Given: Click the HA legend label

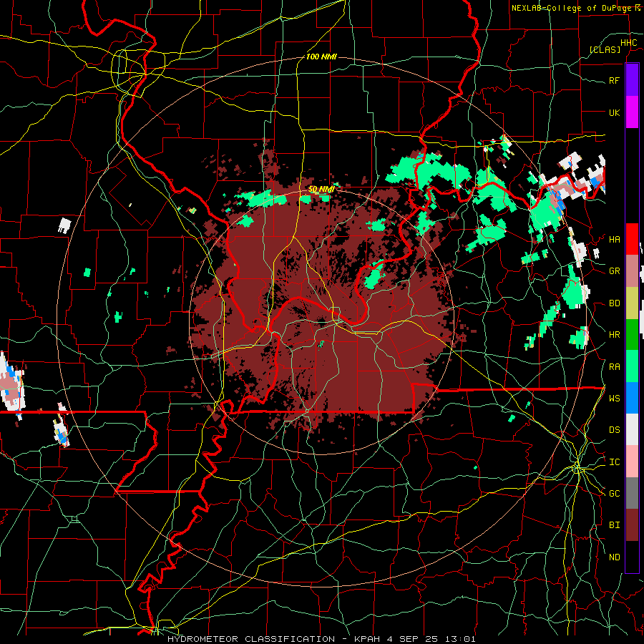Looking at the screenshot, I should [615, 239].
